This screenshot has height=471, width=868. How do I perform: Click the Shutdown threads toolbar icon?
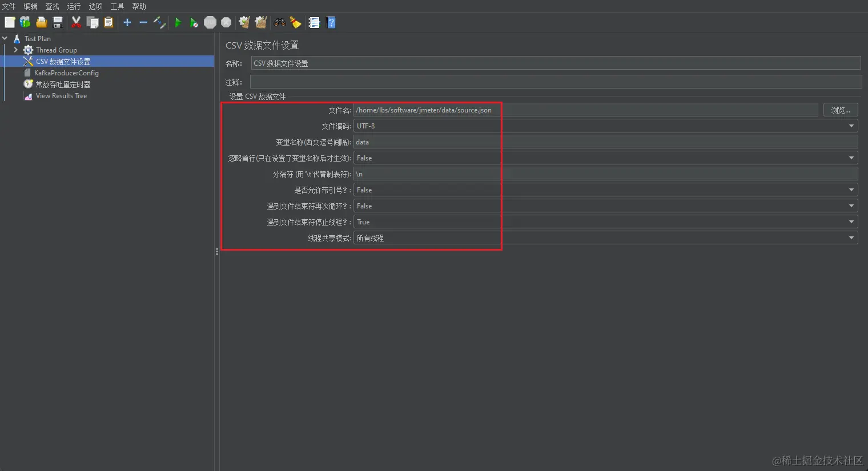click(x=226, y=22)
